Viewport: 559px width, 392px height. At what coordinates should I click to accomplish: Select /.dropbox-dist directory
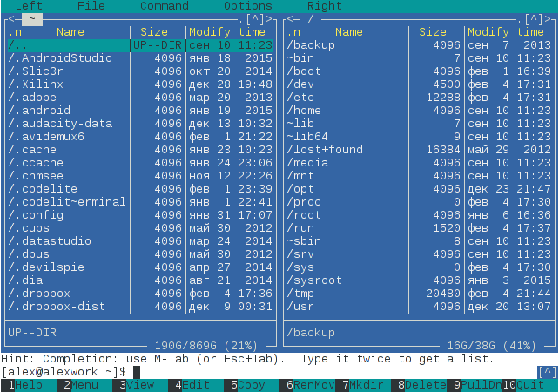(x=140, y=307)
